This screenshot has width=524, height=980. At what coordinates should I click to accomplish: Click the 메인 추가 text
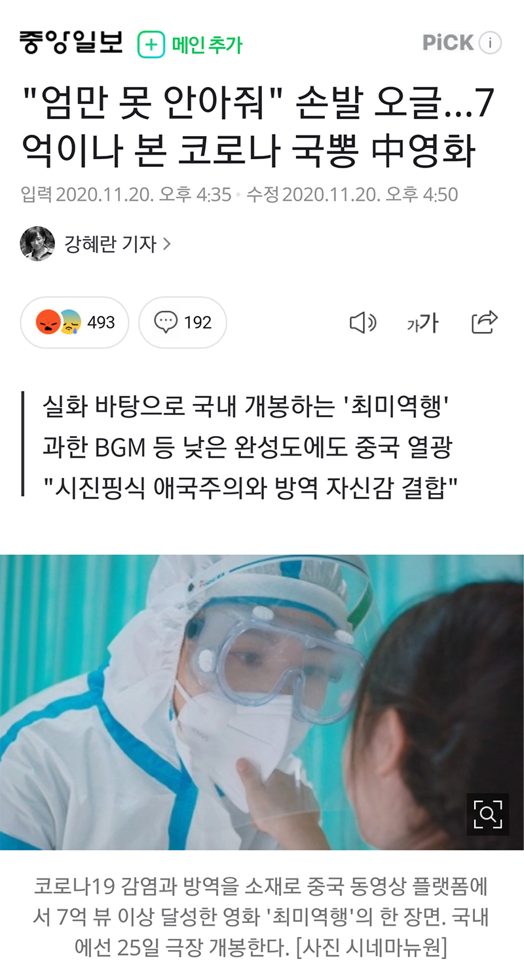(207, 45)
